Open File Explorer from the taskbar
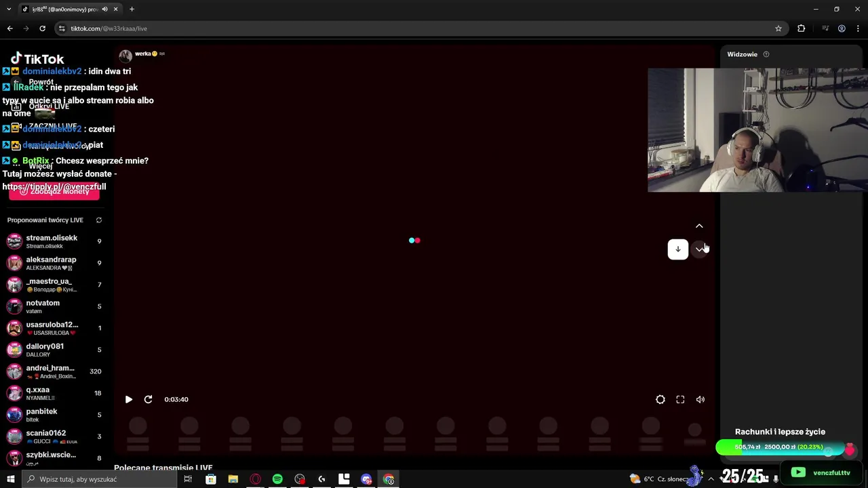 233,479
